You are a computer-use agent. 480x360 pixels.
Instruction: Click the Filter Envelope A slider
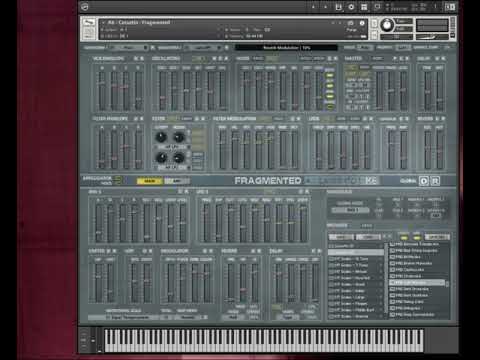[102, 149]
